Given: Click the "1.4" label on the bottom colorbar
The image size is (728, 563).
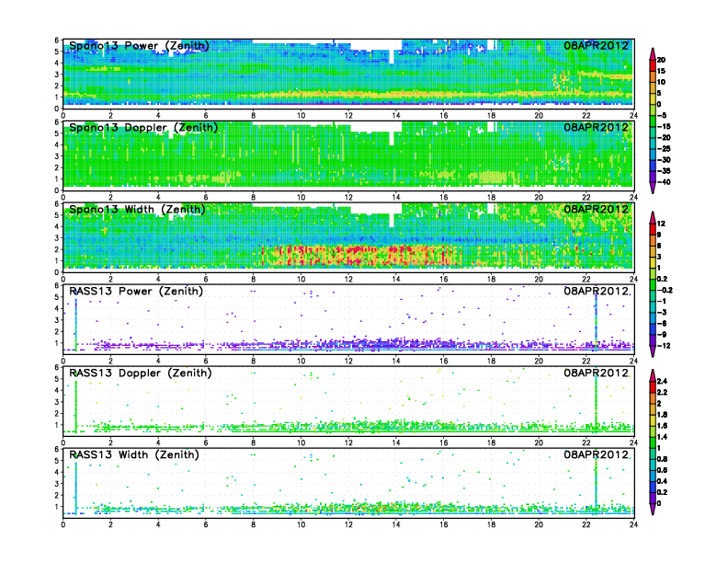Looking at the screenshot, I should click(662, 437).
